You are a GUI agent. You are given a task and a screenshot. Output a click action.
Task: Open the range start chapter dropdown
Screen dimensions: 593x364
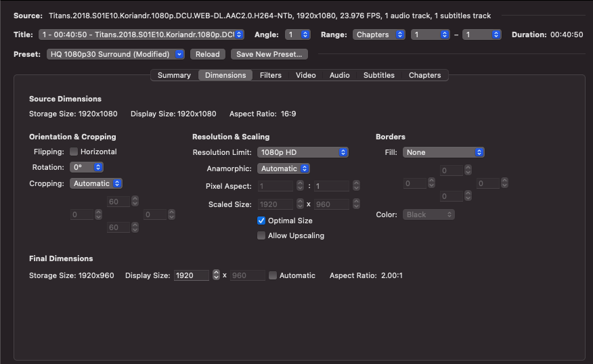tap(430, 35)
